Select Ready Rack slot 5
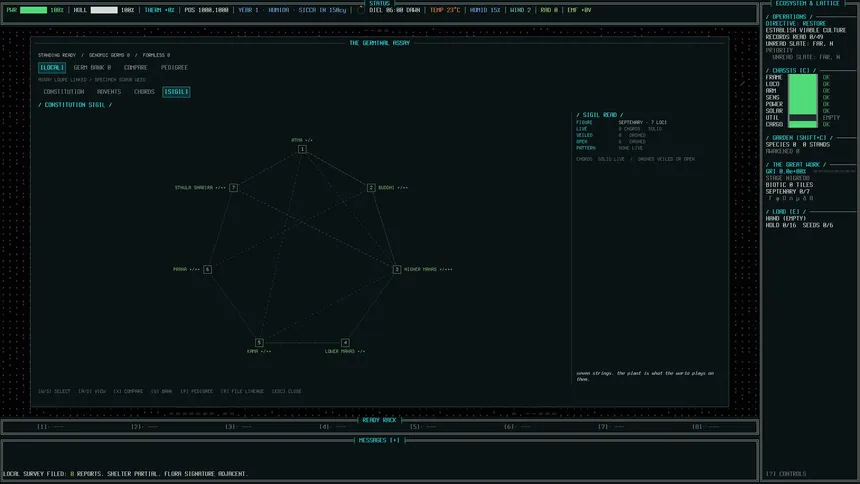 point(423,426)
